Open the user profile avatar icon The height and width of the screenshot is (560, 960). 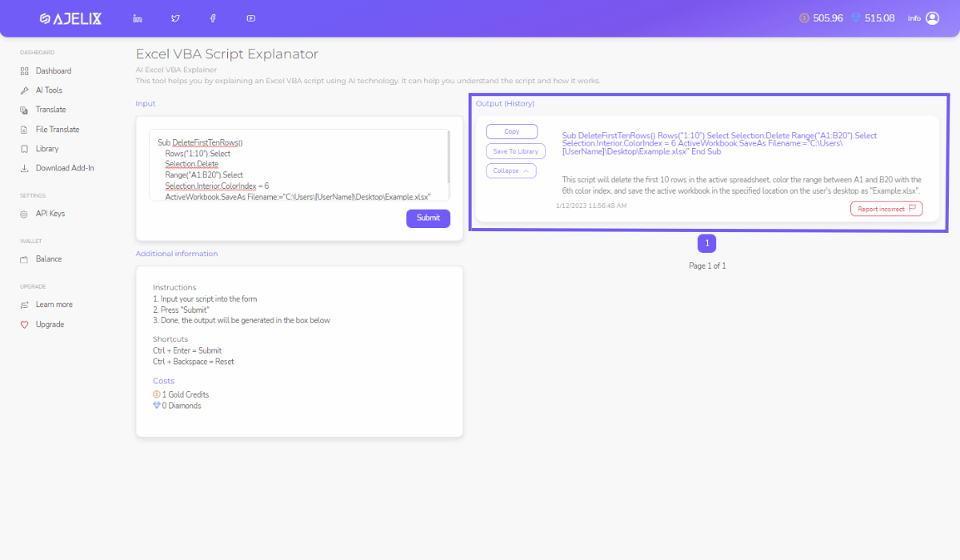(x=932, y=18)
